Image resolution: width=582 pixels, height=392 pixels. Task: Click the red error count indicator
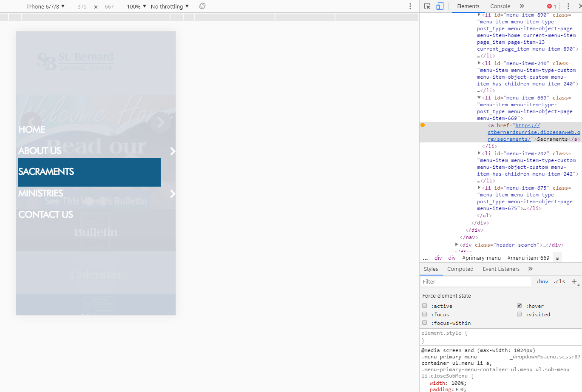click(551, 6)
